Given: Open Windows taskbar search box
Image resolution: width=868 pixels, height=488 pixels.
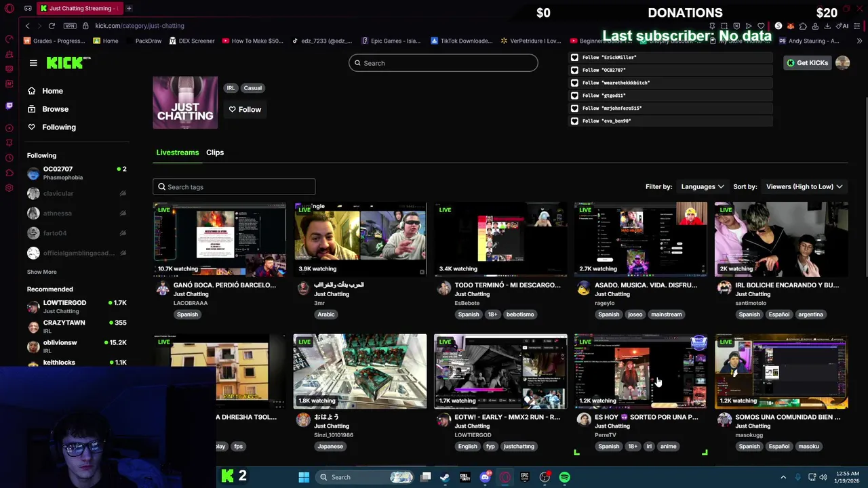Looking at the screenshot, I should (366, 477).
